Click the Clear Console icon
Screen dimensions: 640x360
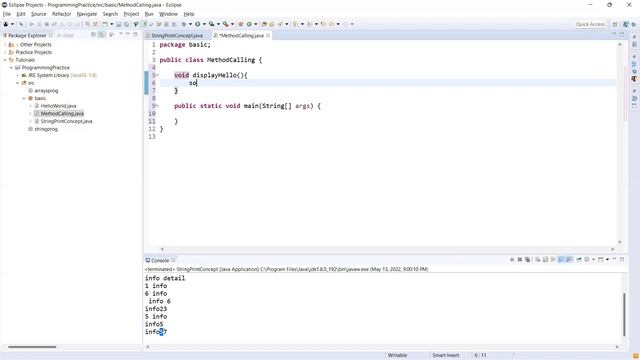pyautogui.click(x=538, y=259)
